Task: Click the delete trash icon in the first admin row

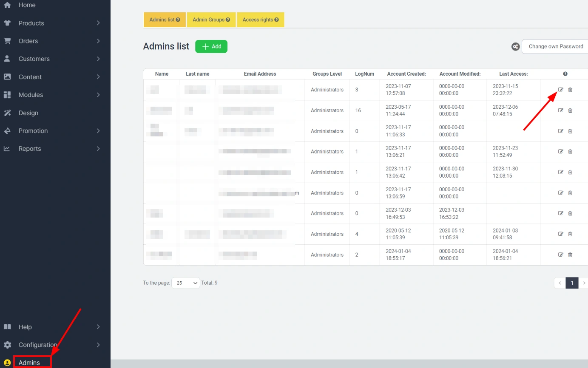Action: pyautogui.click(x=570, y=90)
